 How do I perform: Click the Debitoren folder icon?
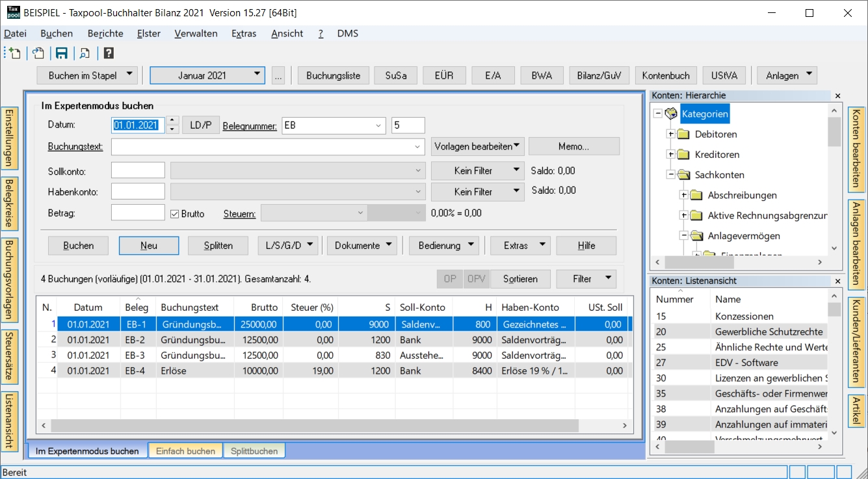683,135
